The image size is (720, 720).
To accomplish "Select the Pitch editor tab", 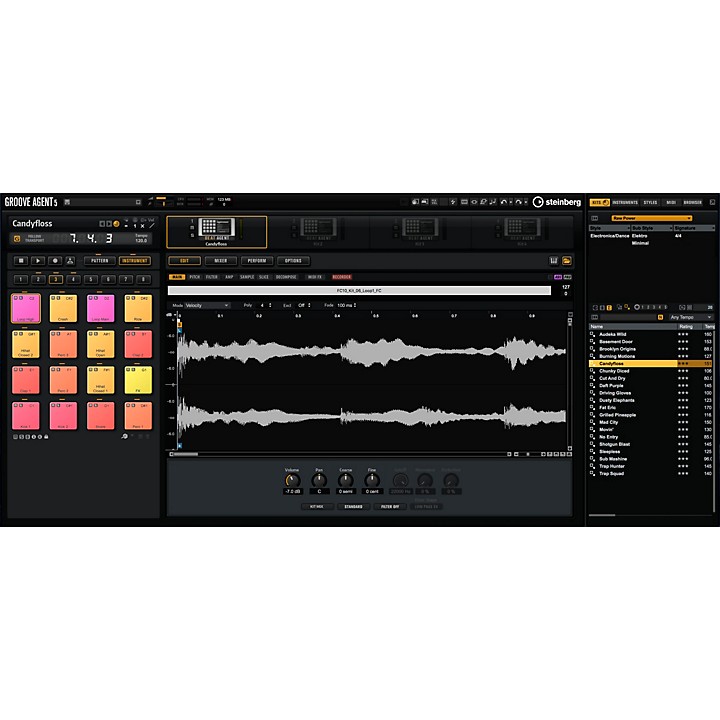I will point(195,277).
